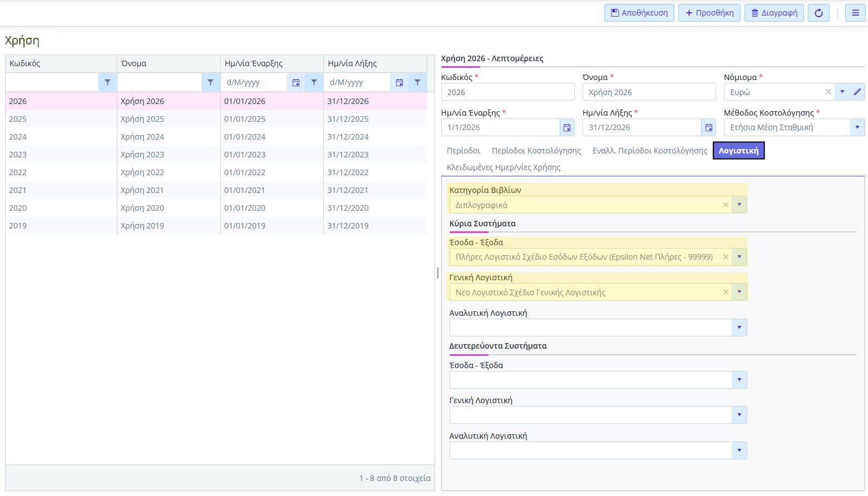Click the Διαγραφή delete button
Screen dimensions: 868x496
point(773,13)
